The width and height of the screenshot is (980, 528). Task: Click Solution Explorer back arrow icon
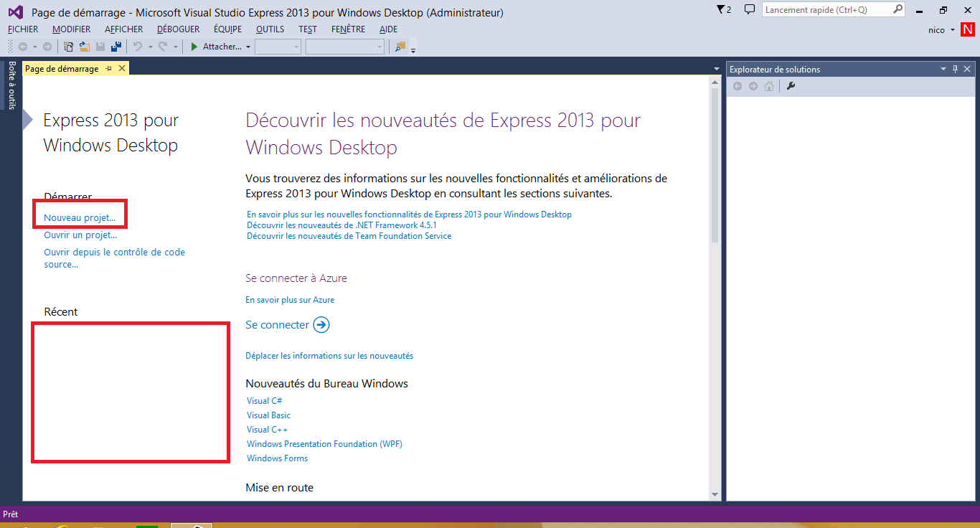(737, 86)
